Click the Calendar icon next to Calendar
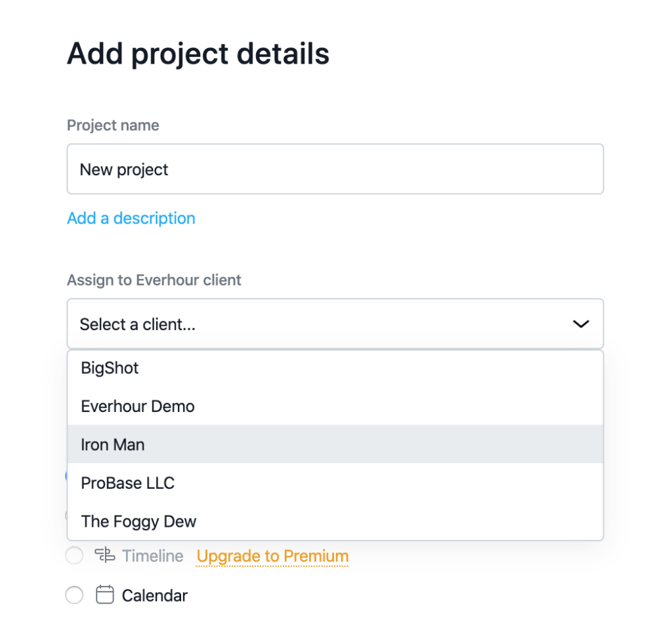 tap(104, 594)
